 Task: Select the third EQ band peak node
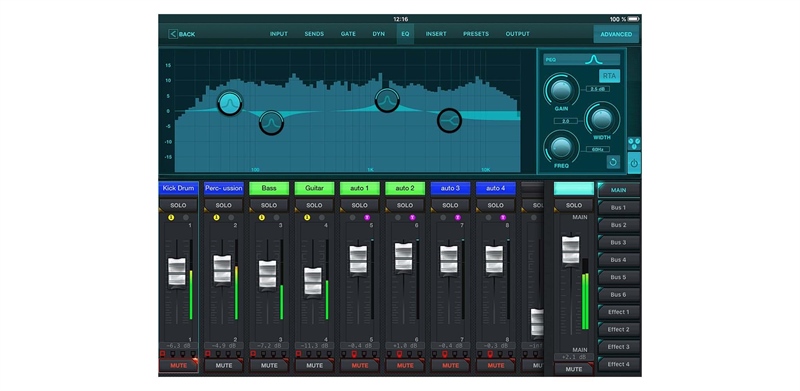pyautogui.click(x=387, y=100)
